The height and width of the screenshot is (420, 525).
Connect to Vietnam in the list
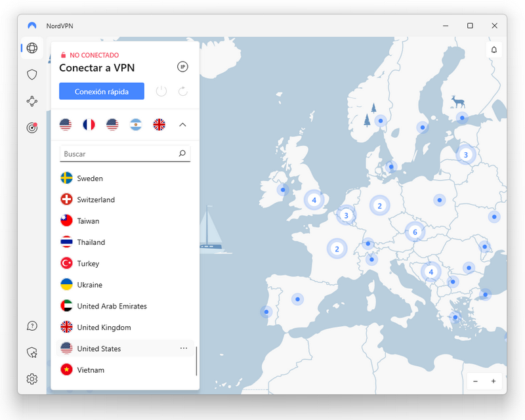(125, 369)
